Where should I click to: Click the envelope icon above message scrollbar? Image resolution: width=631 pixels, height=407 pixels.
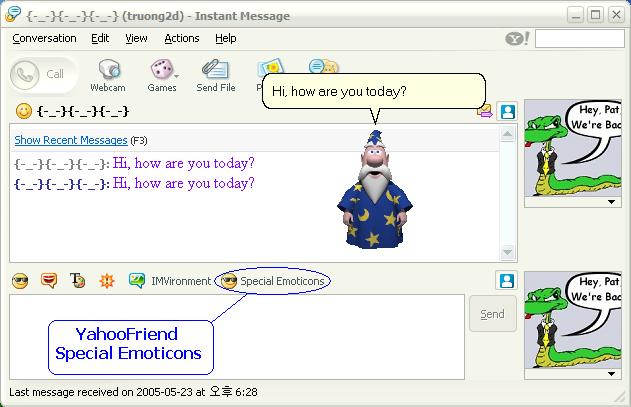(485, 111)
